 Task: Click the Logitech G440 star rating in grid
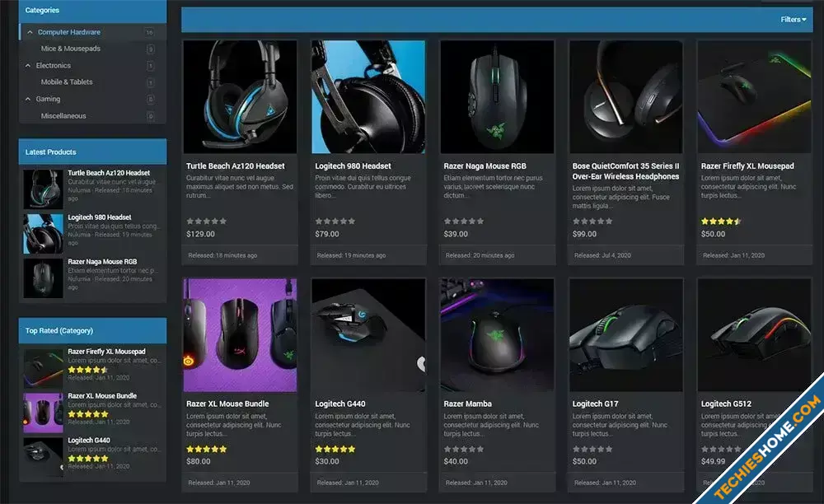(x=335, y=450)
